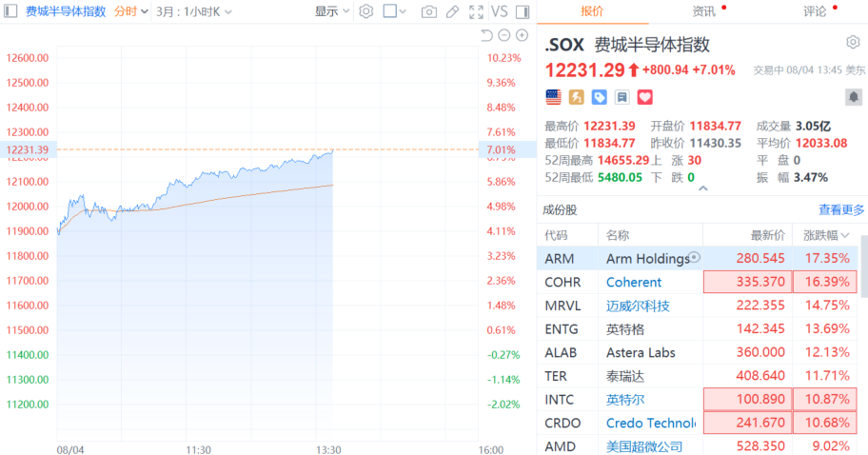Viewport: 868px width, 455px height.
Task: Sort by 涨跌幅 column header
Action: coord(826,235)
